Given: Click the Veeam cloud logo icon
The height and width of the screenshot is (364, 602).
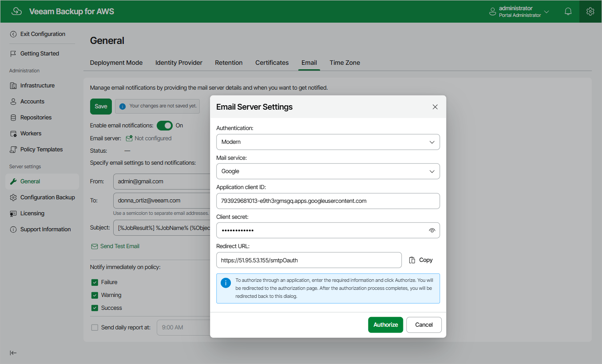Looking at the screenshot, I should click(x=16, y=12).
